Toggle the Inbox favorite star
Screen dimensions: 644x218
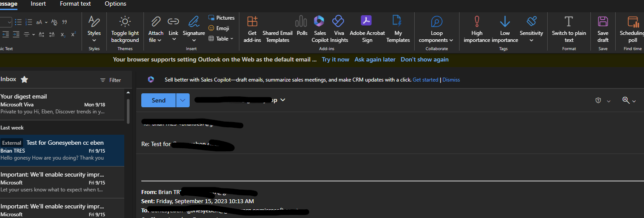(24, 79)
